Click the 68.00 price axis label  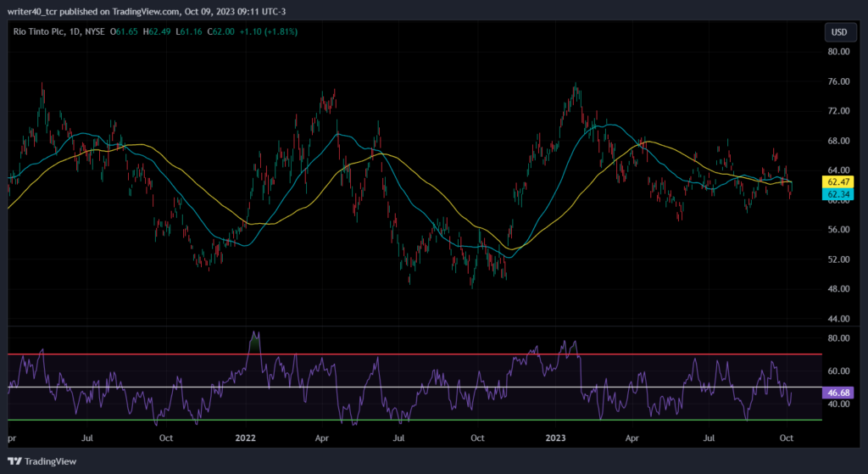point(838,141)
